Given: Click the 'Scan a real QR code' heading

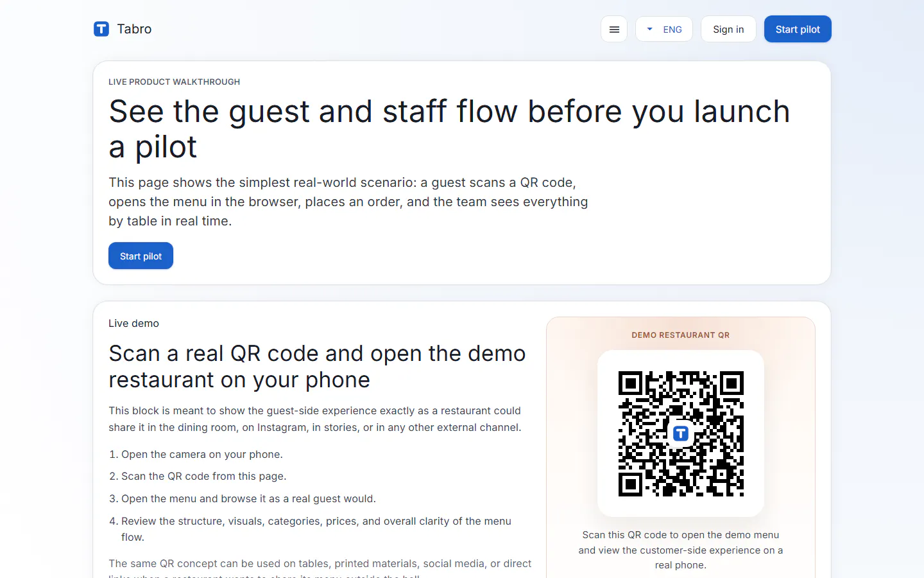Looking at the screenshot, I should tap(317, 366).
